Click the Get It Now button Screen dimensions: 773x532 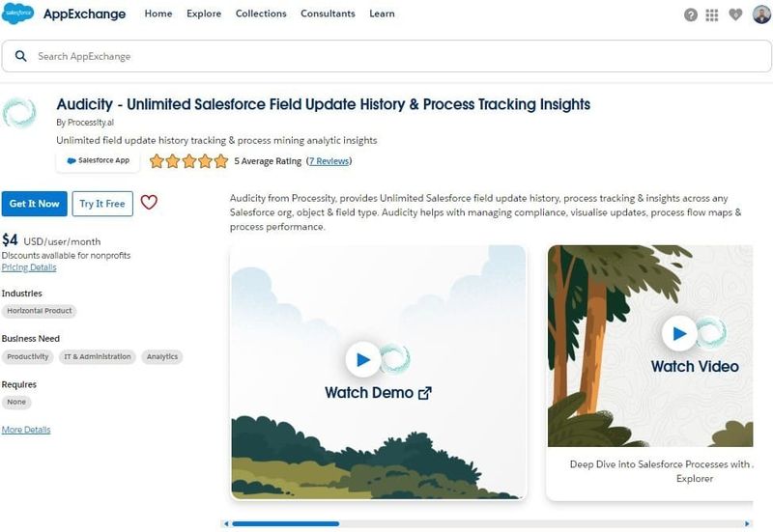[x=35, y=204]
